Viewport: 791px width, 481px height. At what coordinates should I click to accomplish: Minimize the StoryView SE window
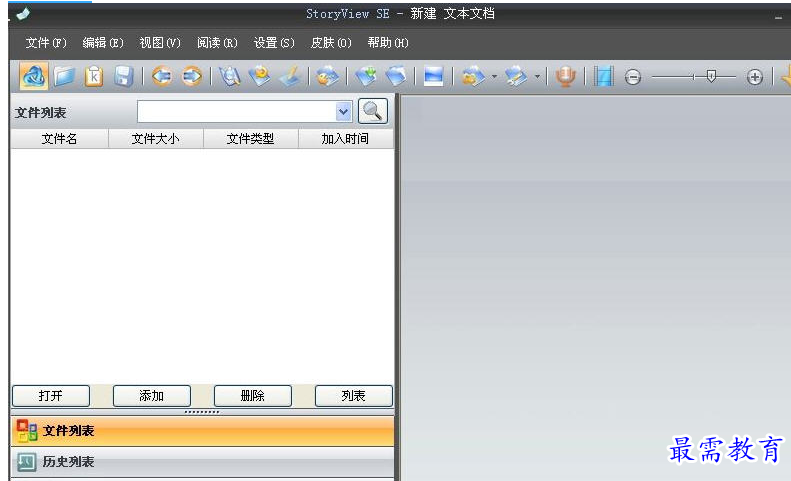pyautogui.click(x=778, y=16)
